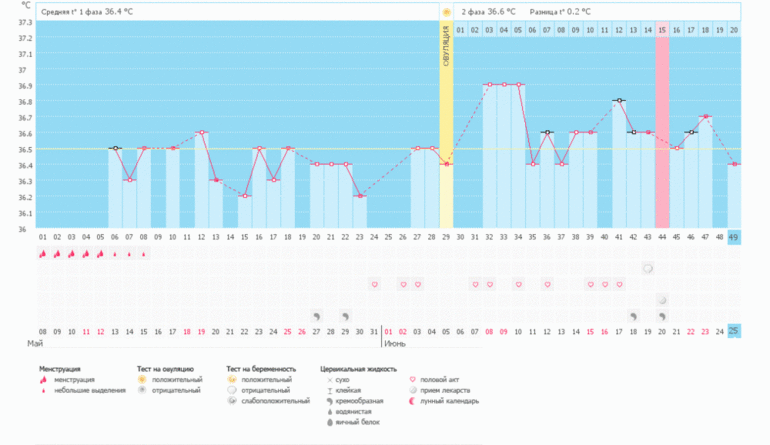770x445 pixels.
Task: Select the heart icon on June 01
Action: (375, 285)
